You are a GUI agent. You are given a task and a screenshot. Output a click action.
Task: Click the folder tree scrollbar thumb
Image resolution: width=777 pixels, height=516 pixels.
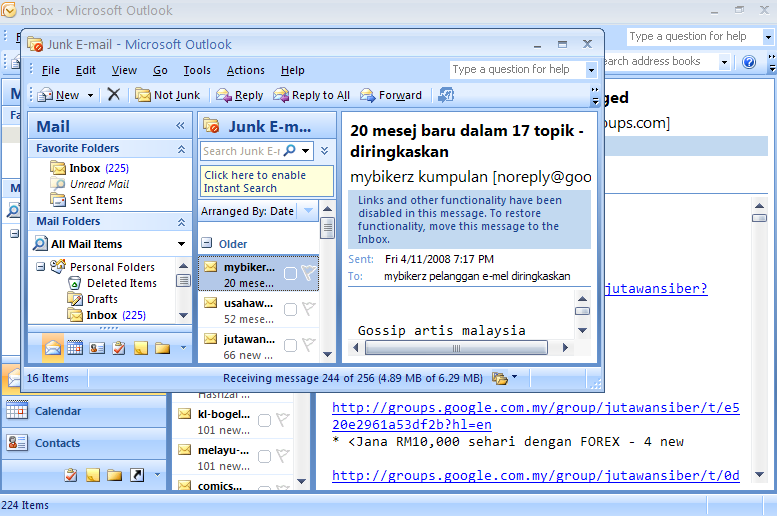pos(183,281)
